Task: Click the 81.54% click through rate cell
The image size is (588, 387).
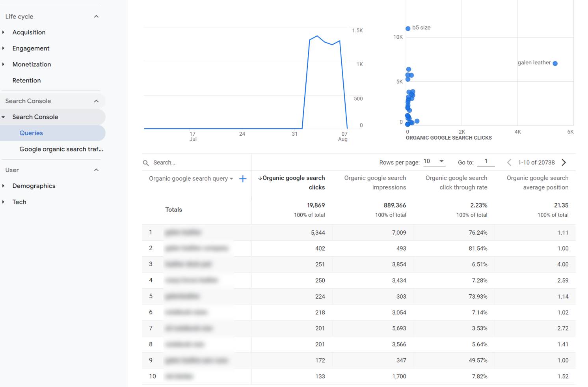Action: pos(478,249)
